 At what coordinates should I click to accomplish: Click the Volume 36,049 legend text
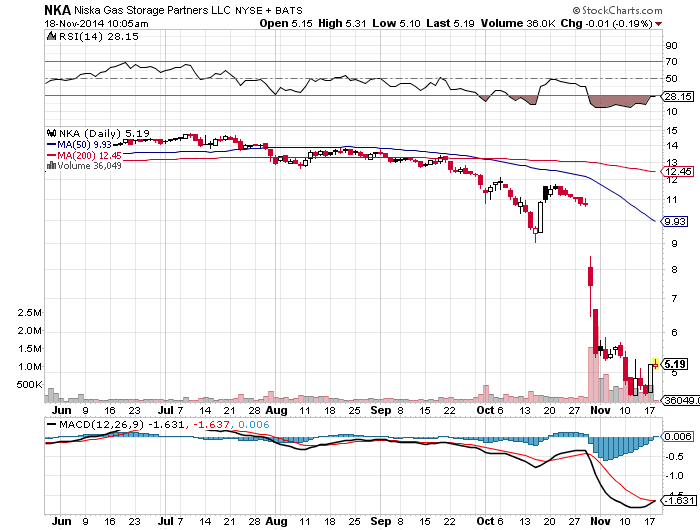pos(89,166)
